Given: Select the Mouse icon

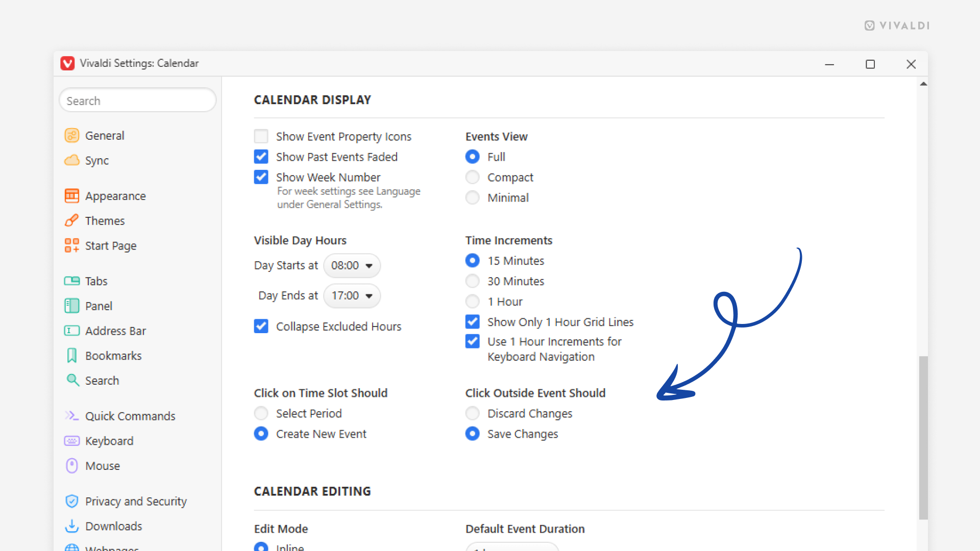Looking at the screenshot, I should coord(72,466).
